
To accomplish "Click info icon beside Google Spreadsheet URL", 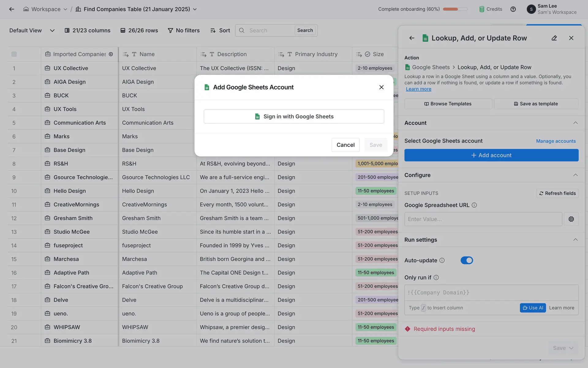I will point(474,205).
